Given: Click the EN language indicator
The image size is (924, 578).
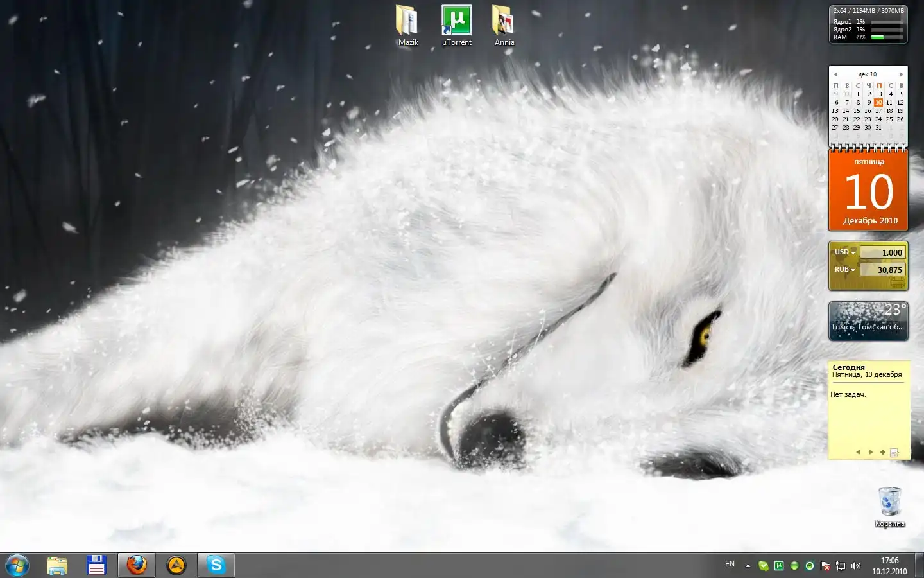Looking at the screenshot, I should click(730, 564).
